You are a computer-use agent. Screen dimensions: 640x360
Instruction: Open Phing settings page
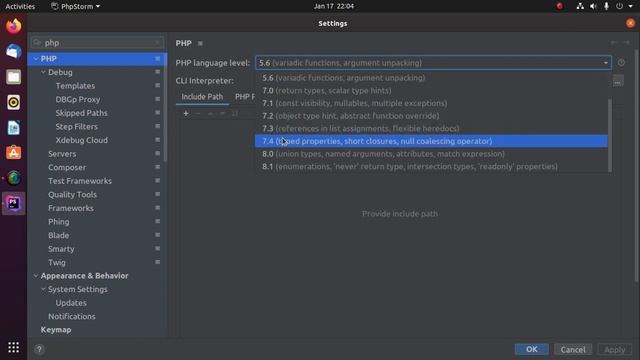(58, 222)
